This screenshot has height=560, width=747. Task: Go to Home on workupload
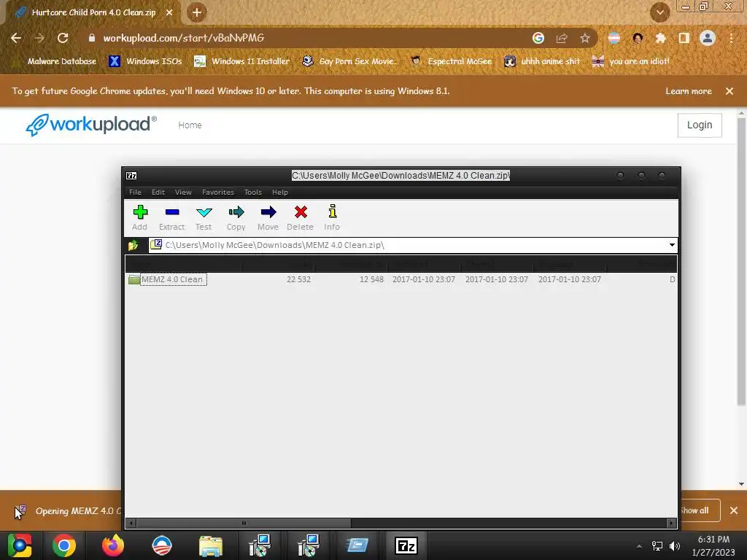(x=190, y=125)
